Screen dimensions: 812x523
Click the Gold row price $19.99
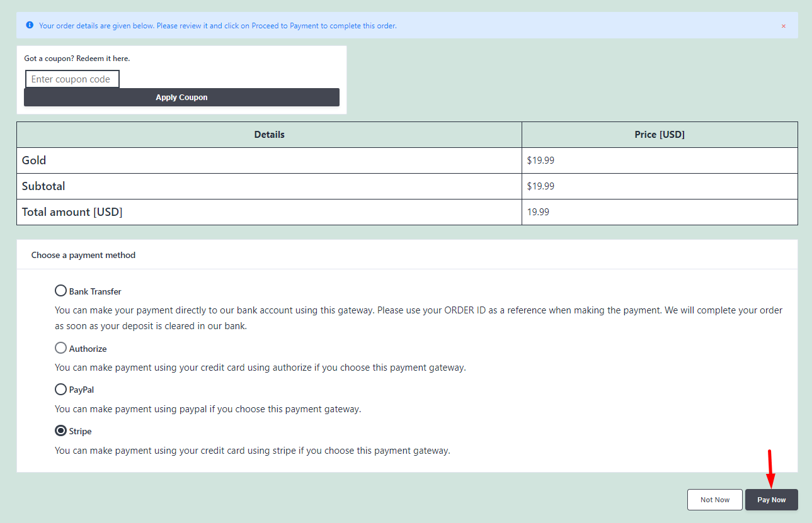540,160
